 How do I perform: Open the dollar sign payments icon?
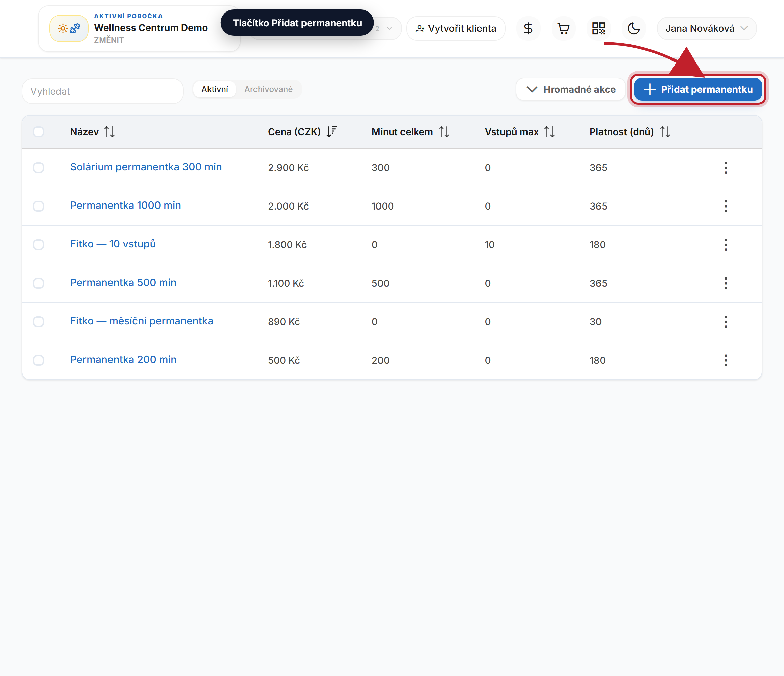[x=528, y=28]
